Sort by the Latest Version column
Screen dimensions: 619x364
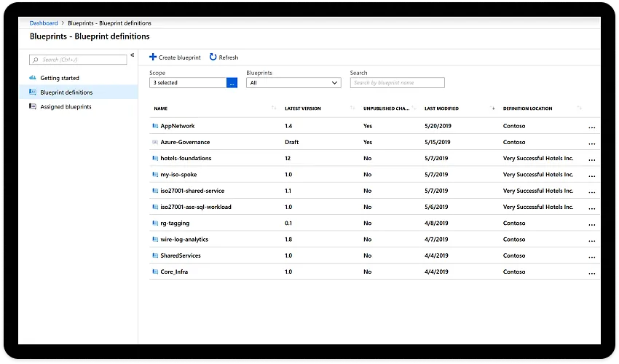click(302, 108)
